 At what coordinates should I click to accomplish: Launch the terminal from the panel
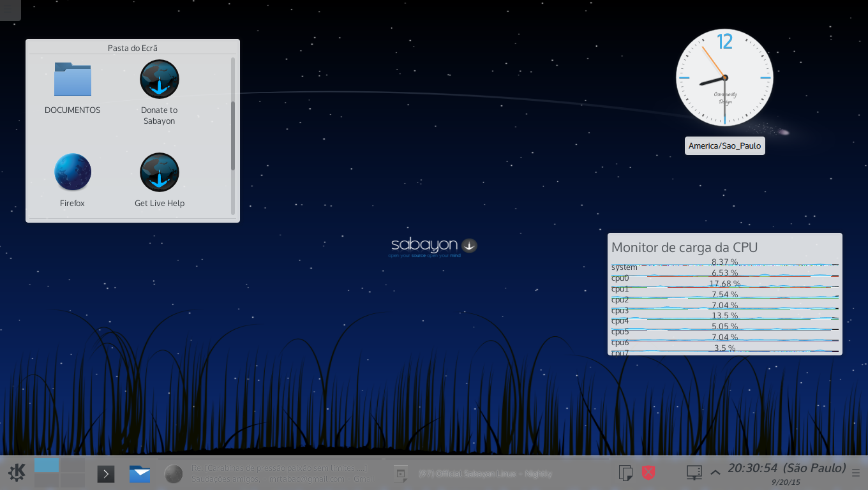(x=106, y=473)
